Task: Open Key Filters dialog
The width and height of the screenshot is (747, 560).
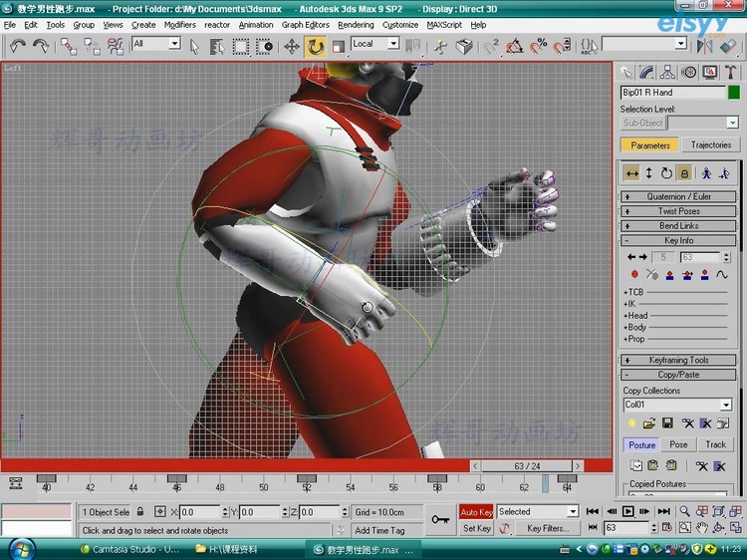Action: (548, 528)
